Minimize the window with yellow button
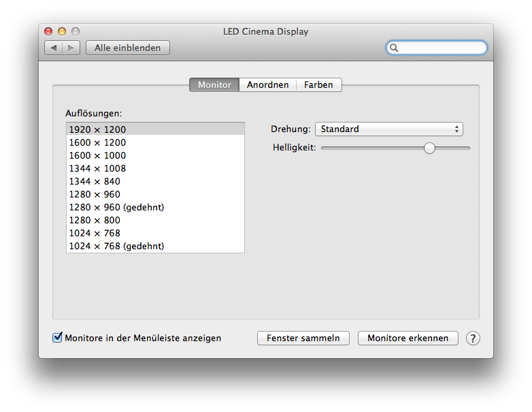This screenshot has width=532, height=412. (x=62, y=31)
